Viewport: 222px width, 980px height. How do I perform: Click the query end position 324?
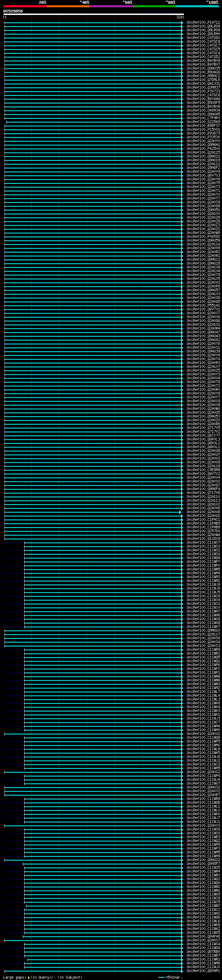point(179,17)
